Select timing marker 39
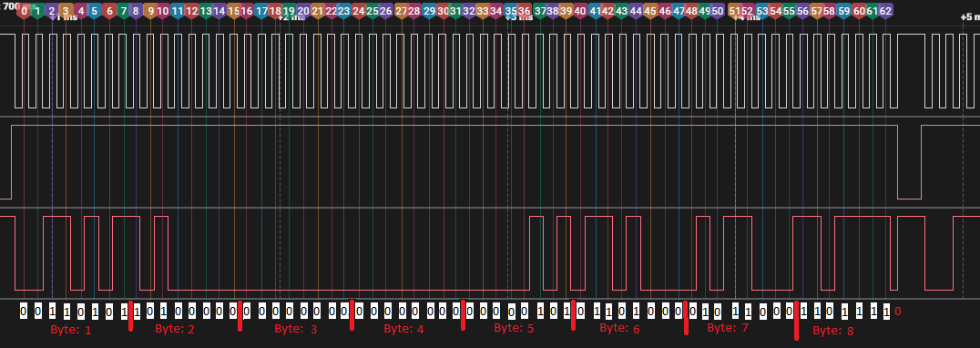This screenshot has width=980, height=348. [x=566, y=11]
